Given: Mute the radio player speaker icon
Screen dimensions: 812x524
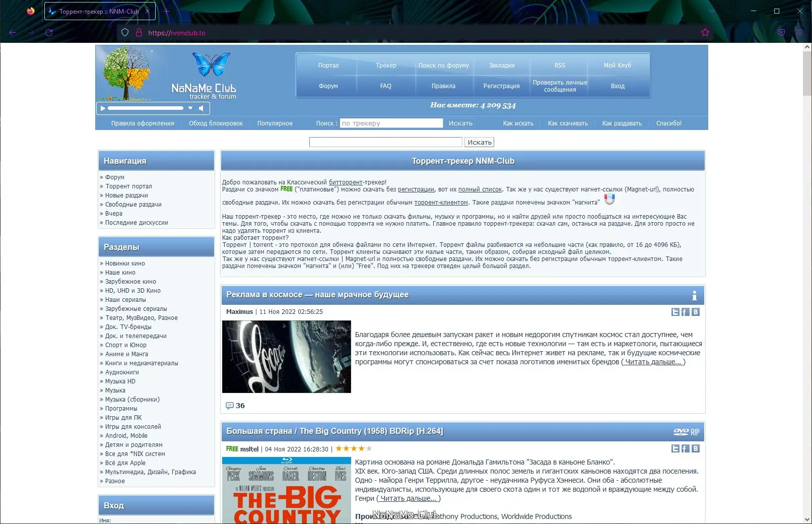Looking at the screenshot, I should [x=201, y=108].
